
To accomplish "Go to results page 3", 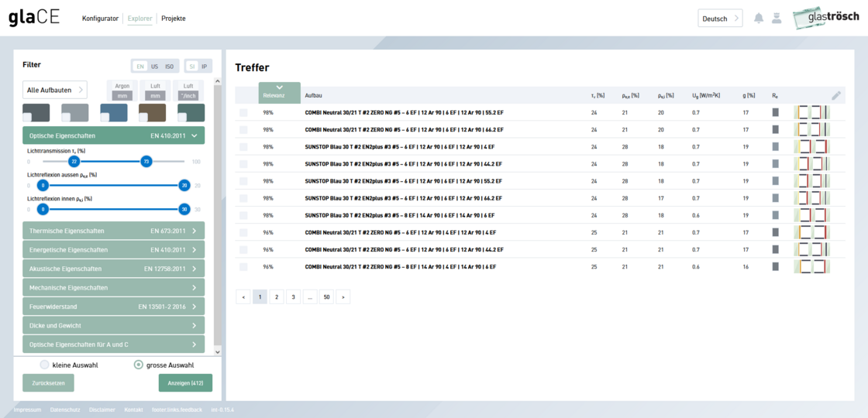I will pyautogui.click(x=293, y=297).
